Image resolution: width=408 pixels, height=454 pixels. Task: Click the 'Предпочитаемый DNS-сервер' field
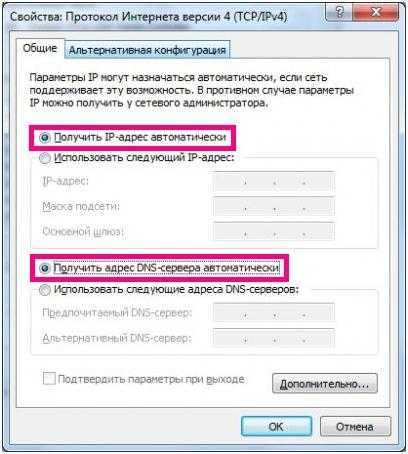pyautogui.click(x=274, y=313)
